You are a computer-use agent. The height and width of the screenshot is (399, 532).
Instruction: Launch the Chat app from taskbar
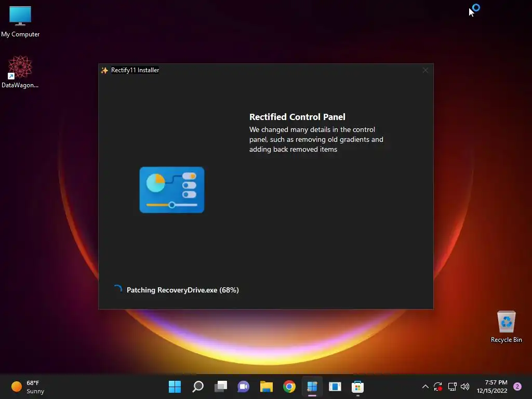click(244, 387)
